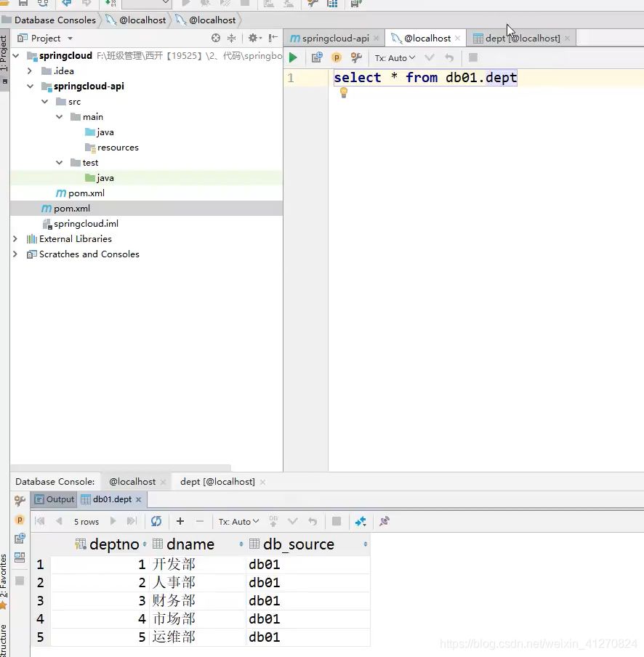
Task: Click the orange P parameters icon in console toolbar
Action: pos(336,57)
